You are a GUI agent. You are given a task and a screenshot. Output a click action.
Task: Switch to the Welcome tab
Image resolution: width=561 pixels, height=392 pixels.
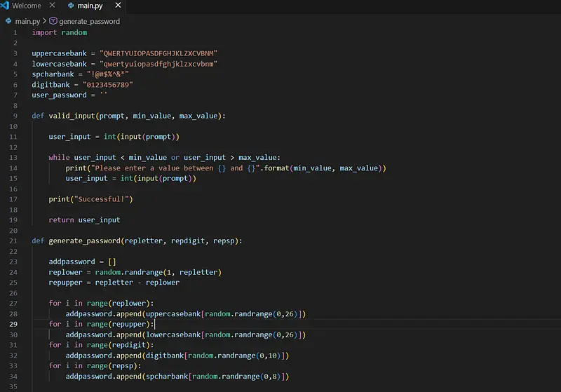pyautogui.click(x=27, y=6)
